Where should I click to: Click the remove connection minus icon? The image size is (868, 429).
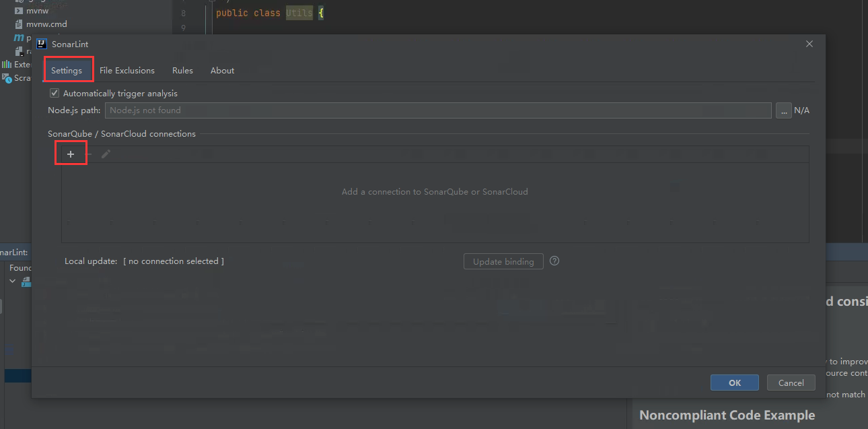click(88, 154)
